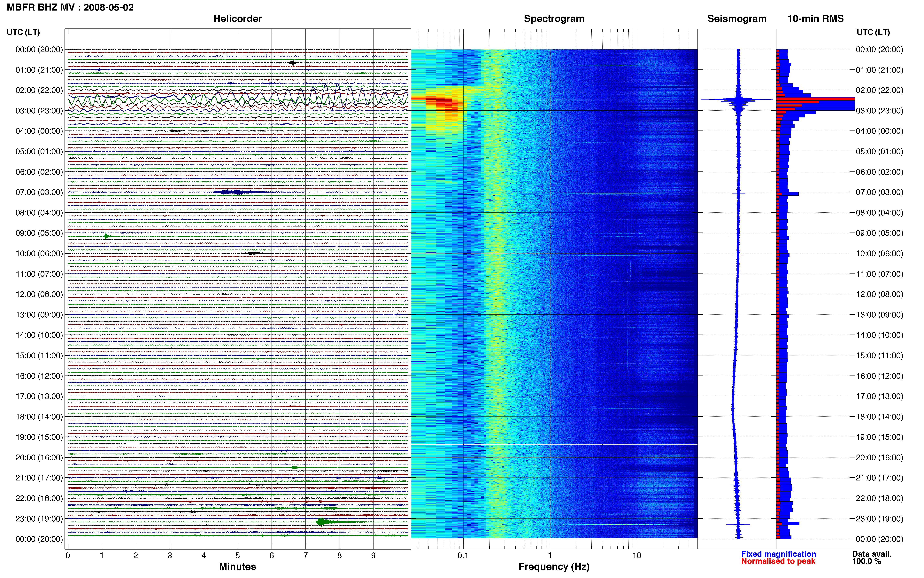Click the left time label '12:00 (08:00)'
The height and width of the screenshot is (578, 924).
coord(39,294)
